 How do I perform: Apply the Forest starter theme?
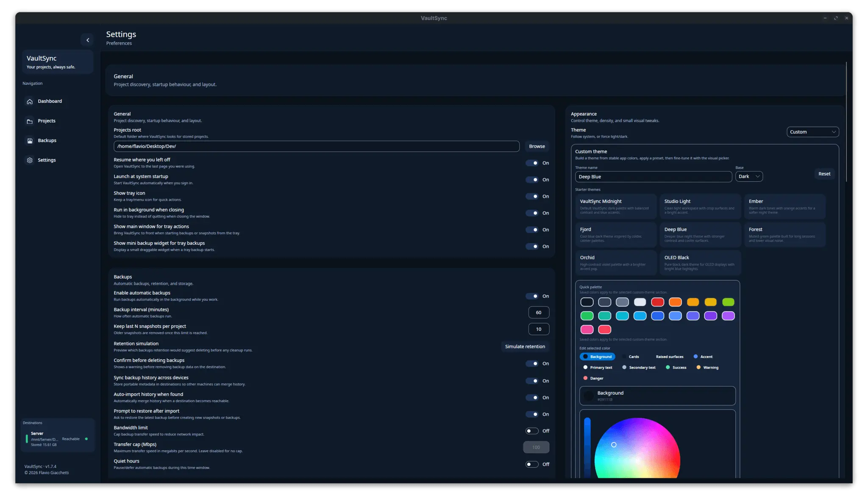pyautogui.click(x=785, y=234)
